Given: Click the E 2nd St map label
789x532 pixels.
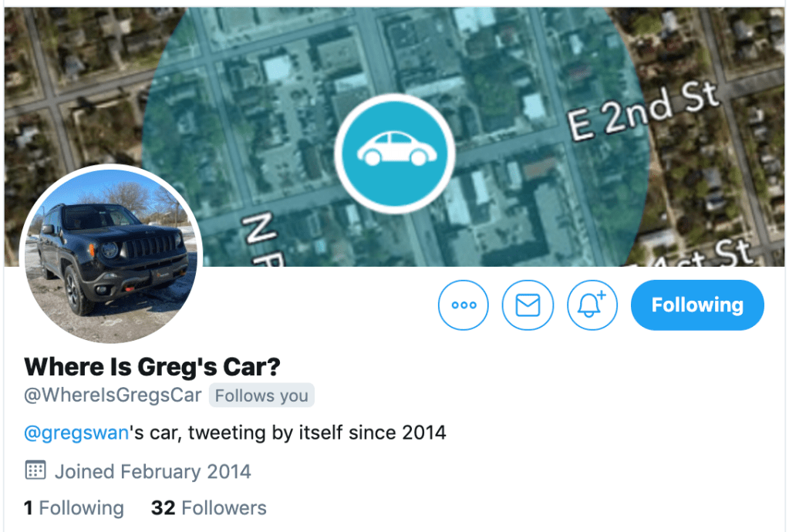Looking at the screenshot, I should (643, 112).
